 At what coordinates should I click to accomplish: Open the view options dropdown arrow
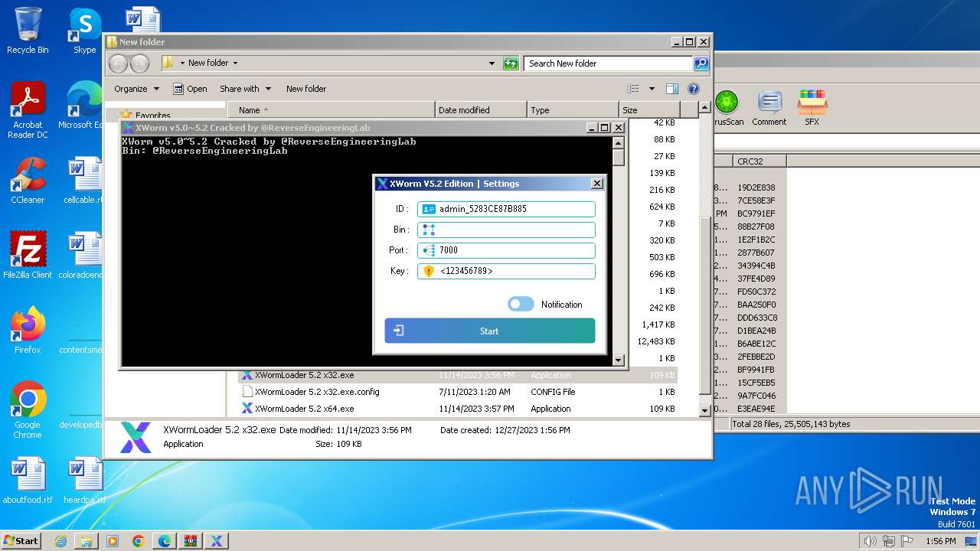click(x=652, y=89)
